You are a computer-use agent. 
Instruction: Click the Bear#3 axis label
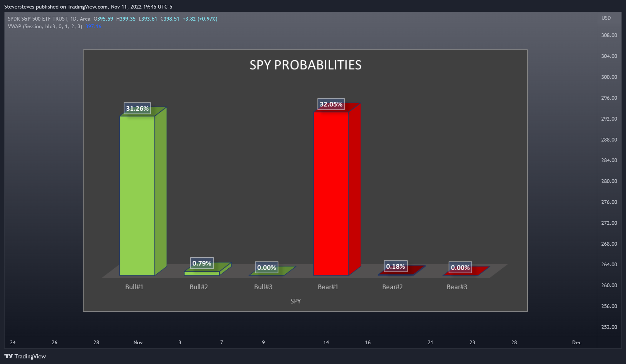click(457, 287)
